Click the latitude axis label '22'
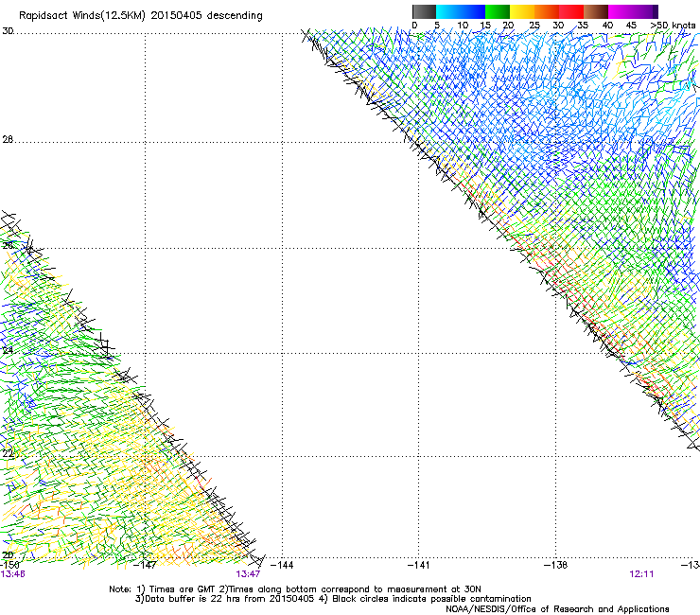 (x=8, y=454)
